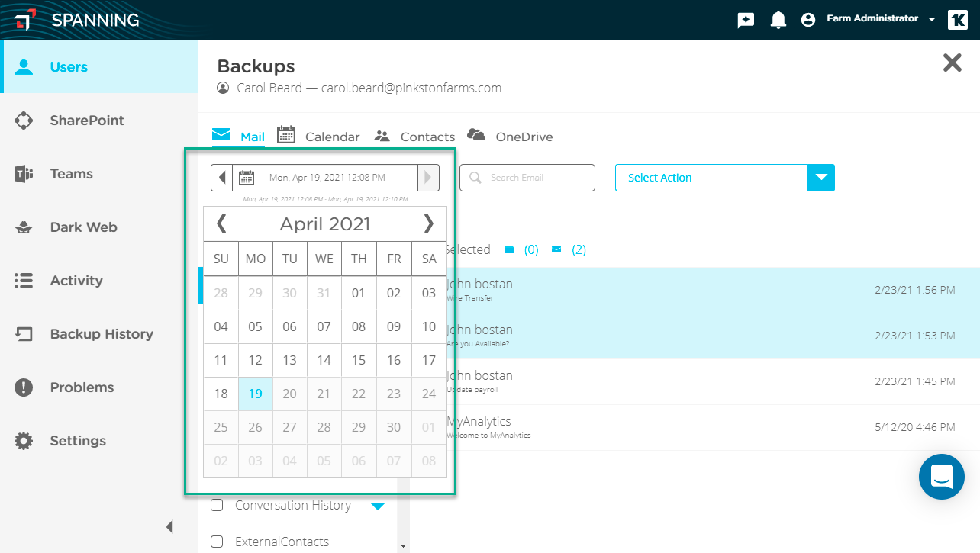Go to the next backup with right arrow
980x553 pixels.
pyautogui.click(x=428, y=178)
